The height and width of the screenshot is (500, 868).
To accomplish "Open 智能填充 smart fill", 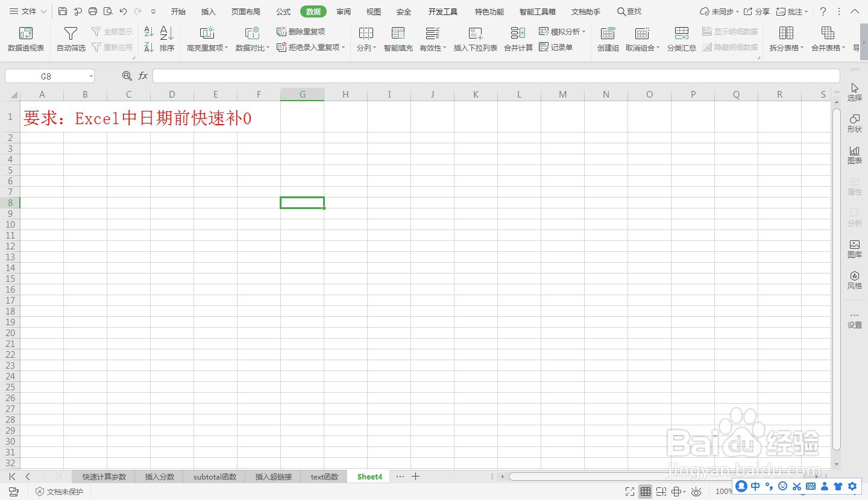I will (398, 39).
